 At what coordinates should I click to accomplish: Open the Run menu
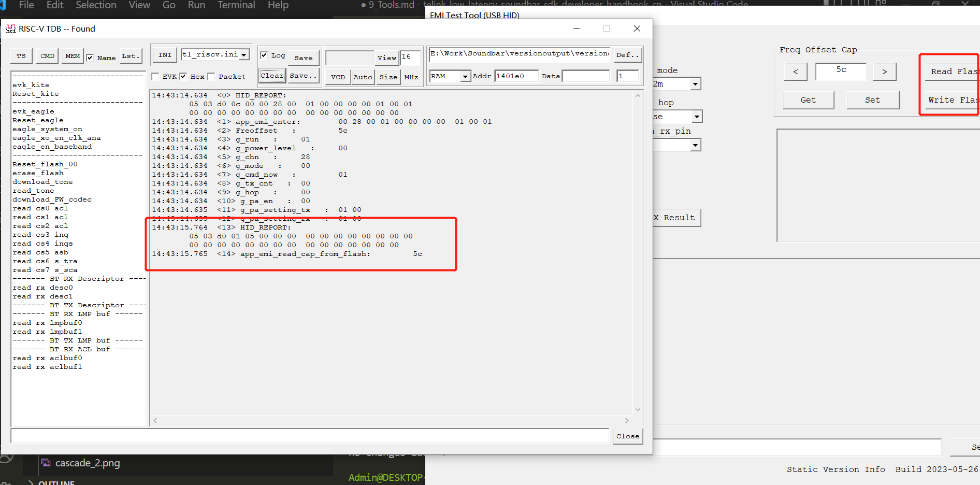click(196, 5)
